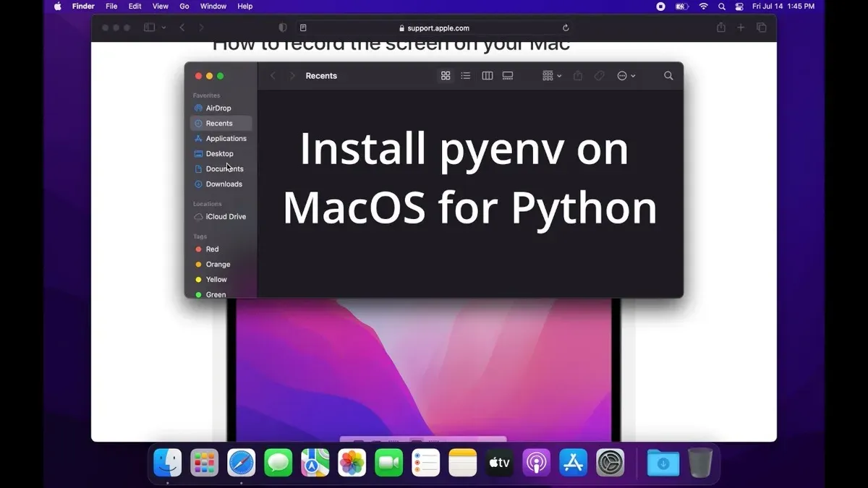The image size is (868, 488).
Task: Open Apple TV from the Dock
Action: (500, 463)
